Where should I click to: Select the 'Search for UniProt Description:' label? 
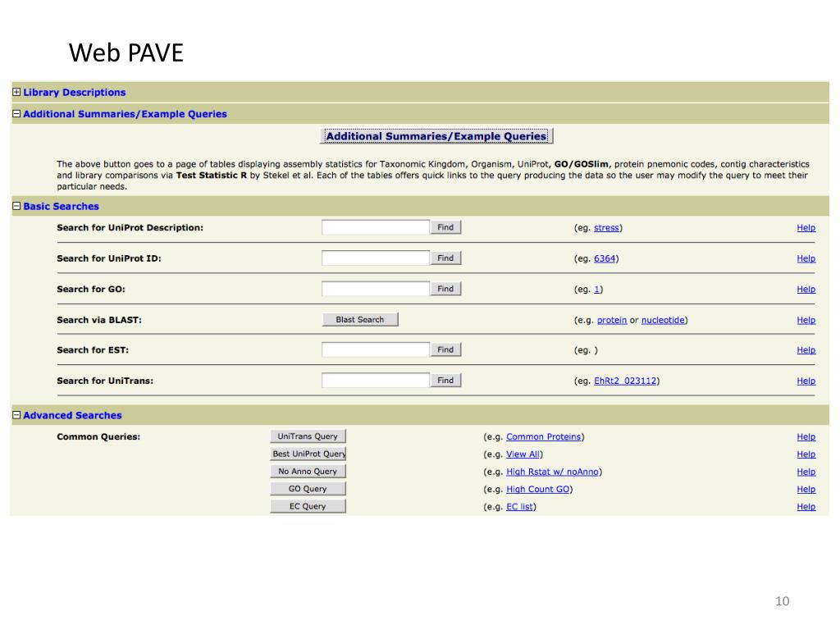click(130, 228)
